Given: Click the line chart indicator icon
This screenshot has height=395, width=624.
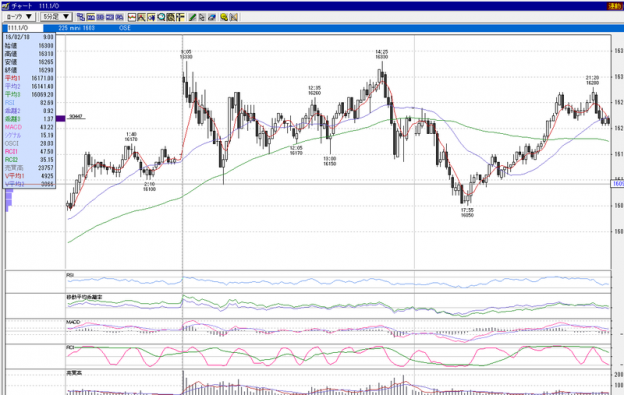Looking at the screenshot, I should click(132, 17).
